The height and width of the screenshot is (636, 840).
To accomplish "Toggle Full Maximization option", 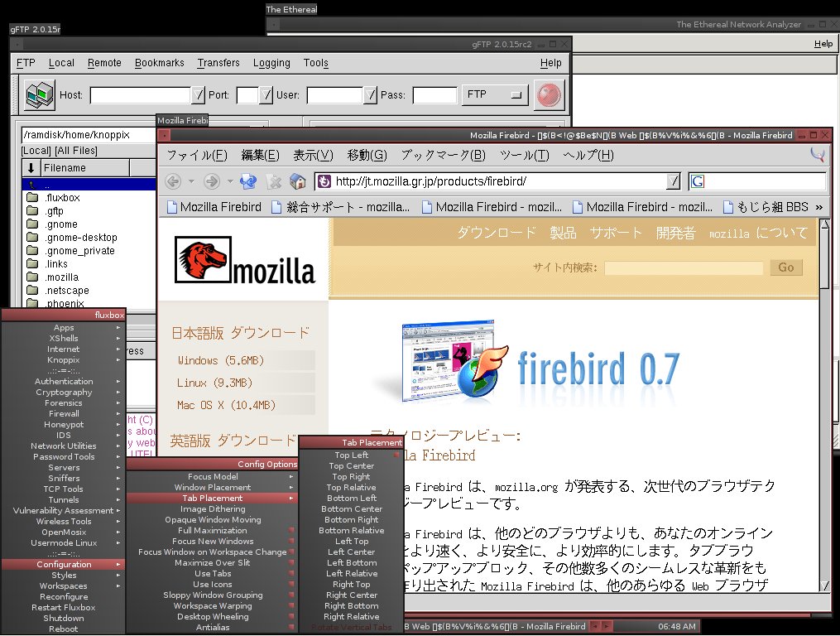I will pyautogui.click(x=212, y=530).
